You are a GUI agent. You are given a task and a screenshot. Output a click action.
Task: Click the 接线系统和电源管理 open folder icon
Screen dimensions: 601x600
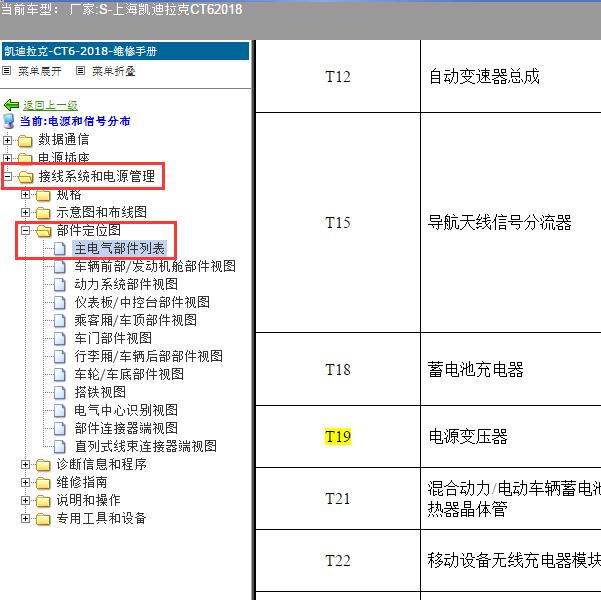click(26, 177)
